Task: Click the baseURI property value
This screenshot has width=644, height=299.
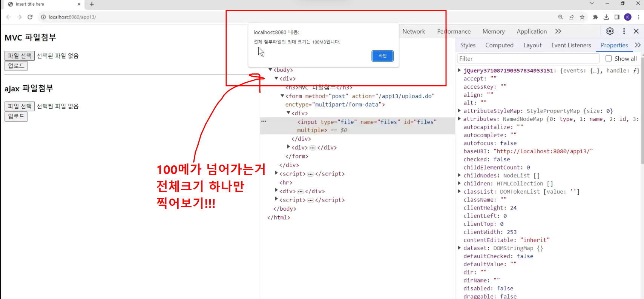Action: coord(543,151)
